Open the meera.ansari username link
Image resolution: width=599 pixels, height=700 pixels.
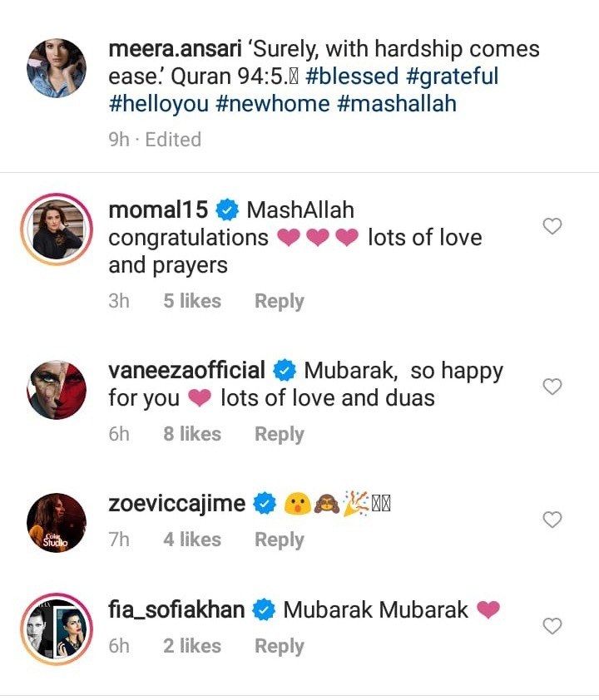click(x=175, y=48)
